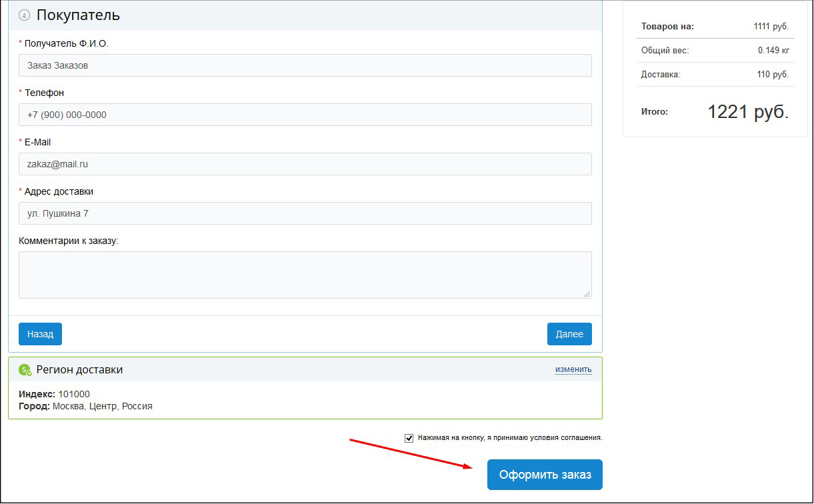
Task: Click the textarea resize grip in comments box
Action: (x=587, y=293)
